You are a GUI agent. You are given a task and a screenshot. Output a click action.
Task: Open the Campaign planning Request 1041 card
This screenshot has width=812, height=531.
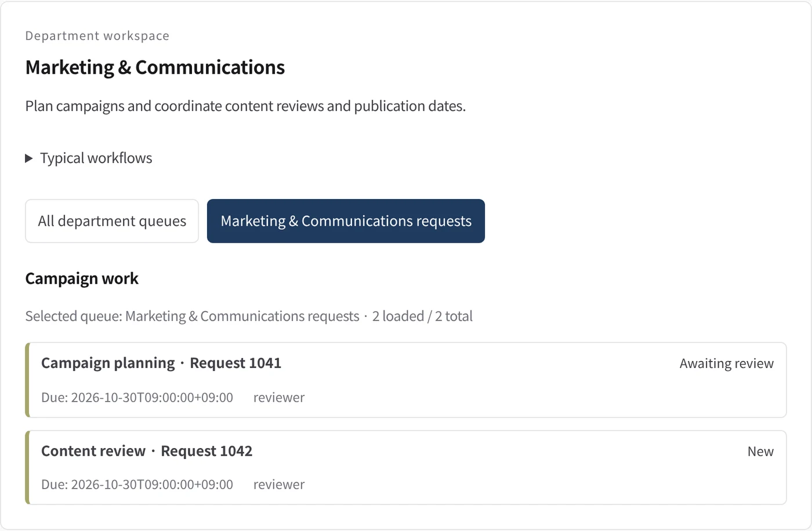point(406,380)
